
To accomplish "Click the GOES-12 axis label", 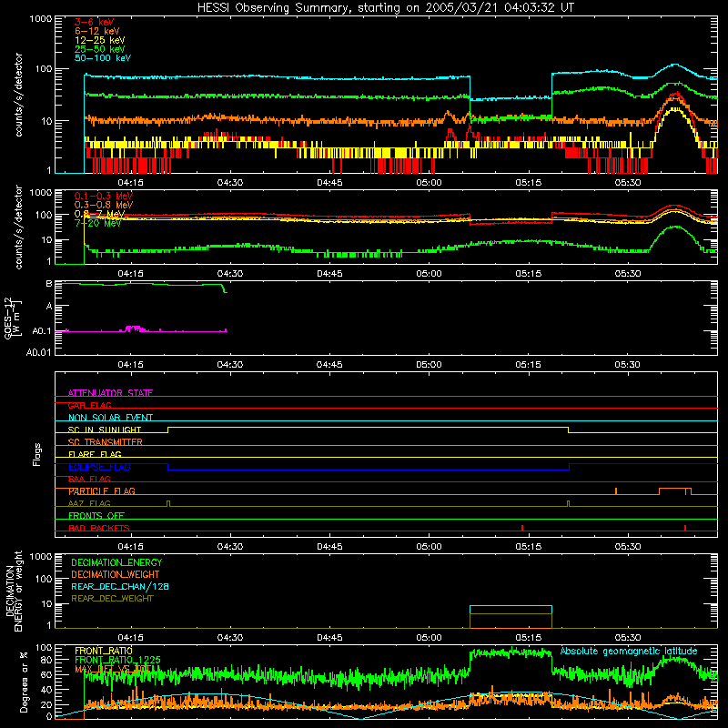I will (13, 318).
